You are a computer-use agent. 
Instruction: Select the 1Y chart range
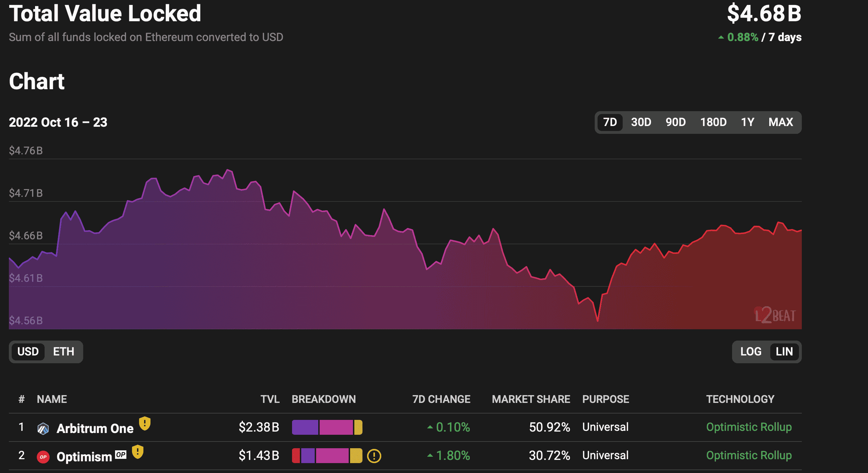(748, 122)
